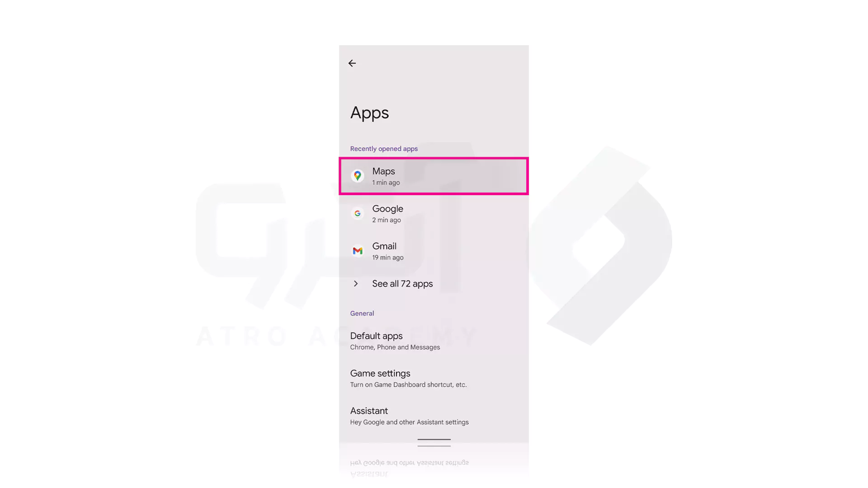Open Game settings
Viewport: 868px width, 488px height.
pyautogui.click(x=434, y=379)
